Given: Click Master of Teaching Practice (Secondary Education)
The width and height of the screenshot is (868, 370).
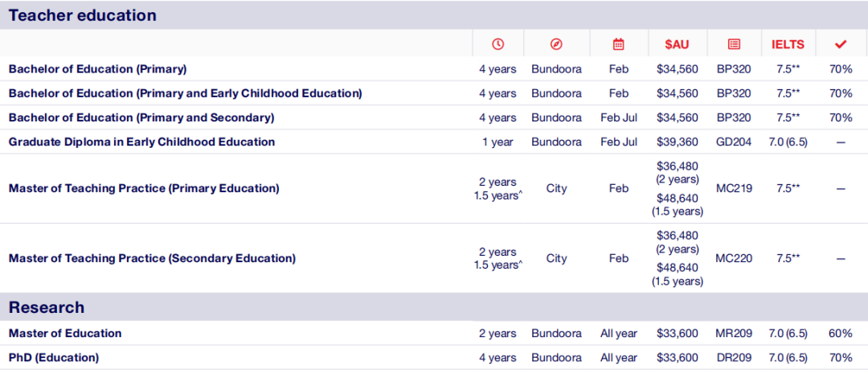Looking at the screenshot, I should tap(152, 258).
